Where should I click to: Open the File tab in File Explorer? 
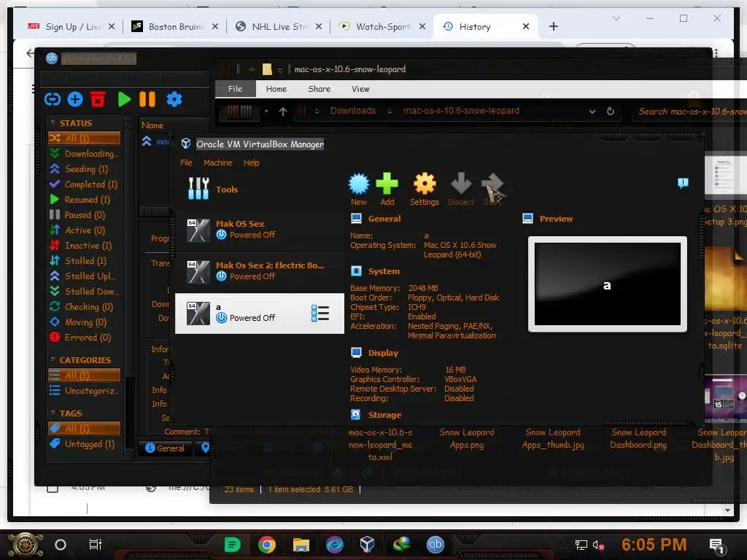236,89
